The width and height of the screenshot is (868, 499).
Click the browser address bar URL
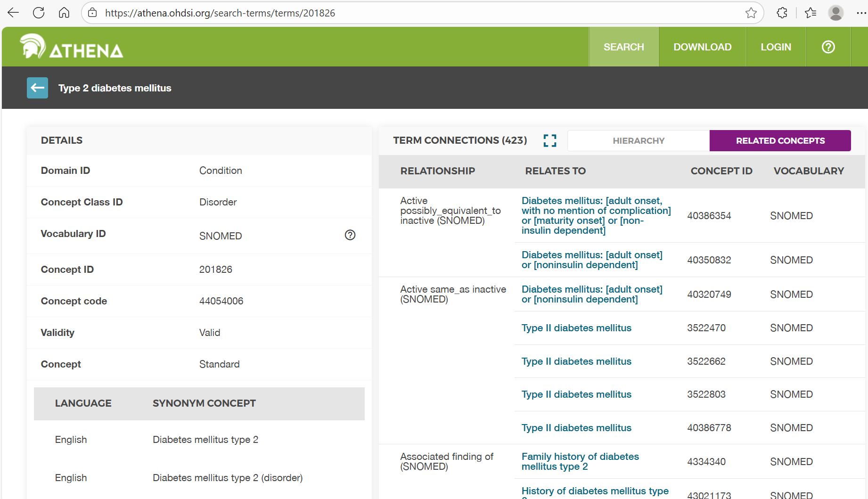click(x=220, y=13)
